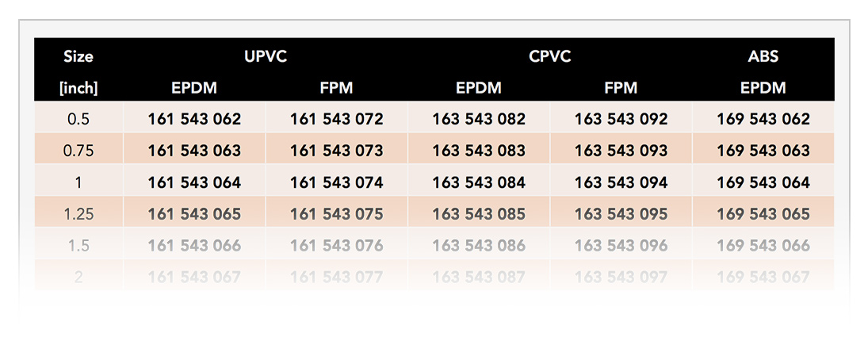
Task: Click cell 163 543 084
Action: (479, 182)
